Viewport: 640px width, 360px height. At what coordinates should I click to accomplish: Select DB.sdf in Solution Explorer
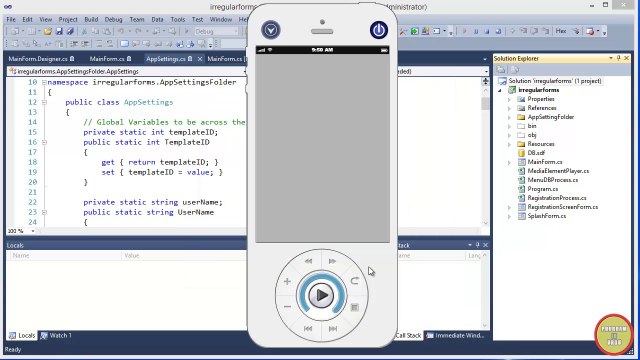536,153
